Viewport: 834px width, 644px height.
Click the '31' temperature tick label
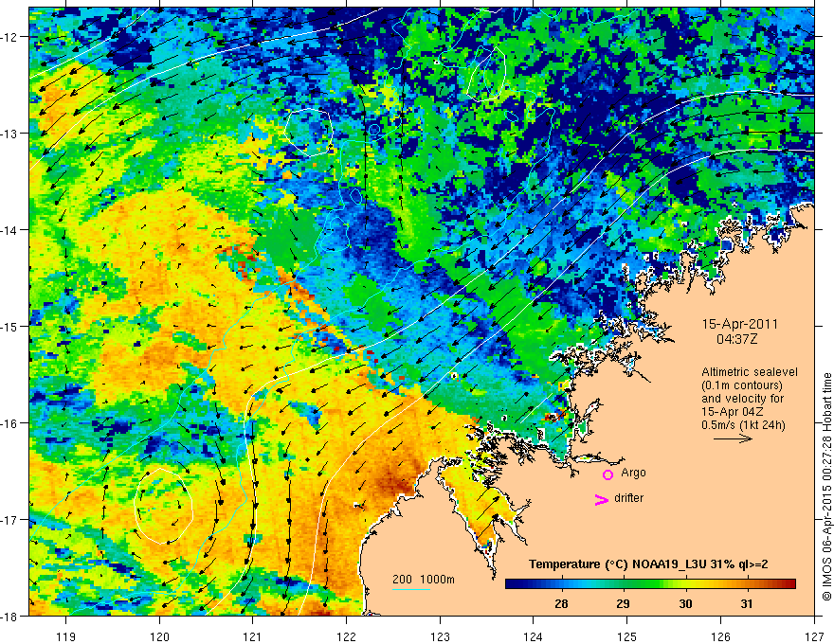747,603
